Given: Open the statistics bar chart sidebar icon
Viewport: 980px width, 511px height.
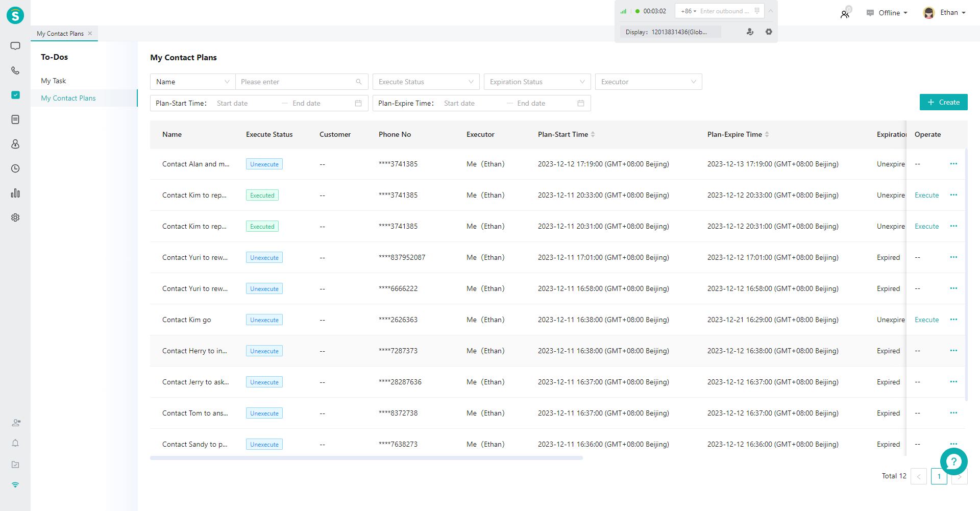Looking at the screenshot, I should [15, 193].
